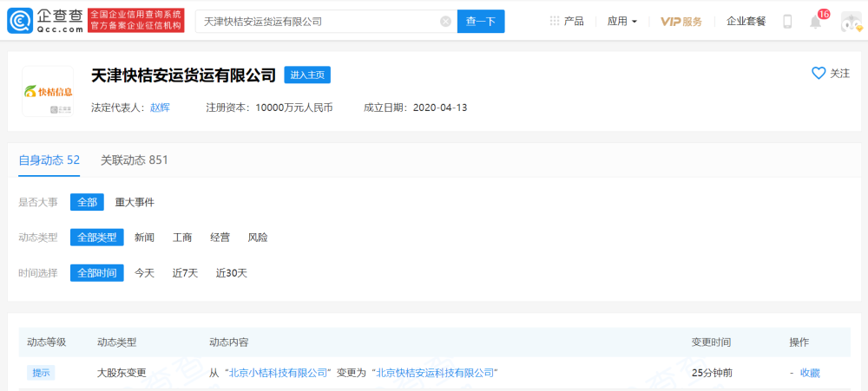Select the 重大事件 filter option
Image resolution: width=868 pixels, height=391 pixels.
click(135, 202)
